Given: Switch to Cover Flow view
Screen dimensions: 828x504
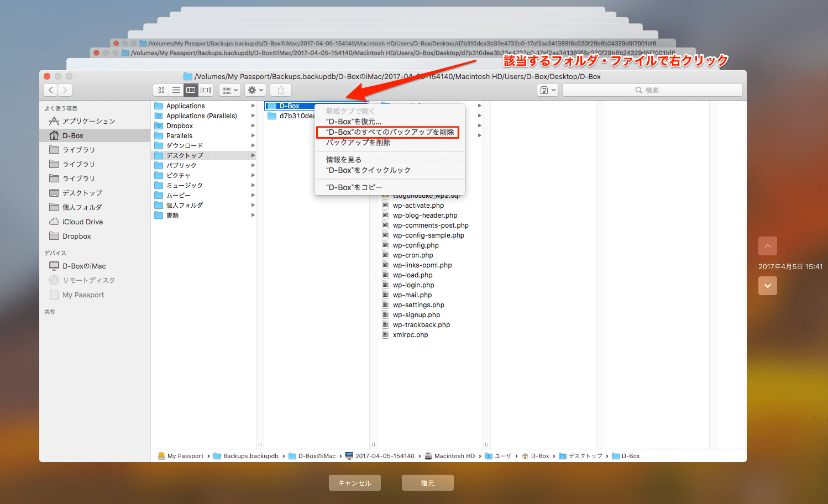Looking at the screenshot, I should (206, 90).
